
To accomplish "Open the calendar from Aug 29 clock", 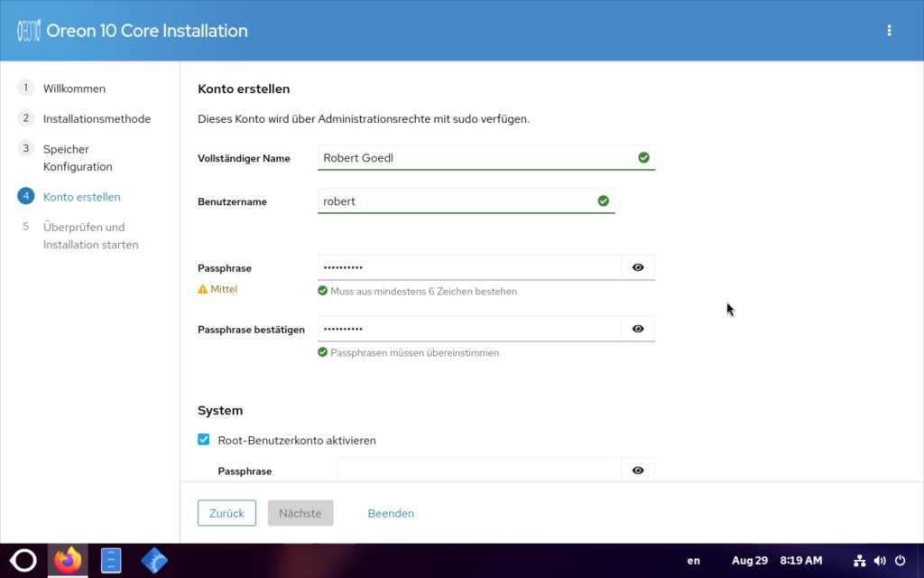I will pyautogui.click(x=777, y=560).
